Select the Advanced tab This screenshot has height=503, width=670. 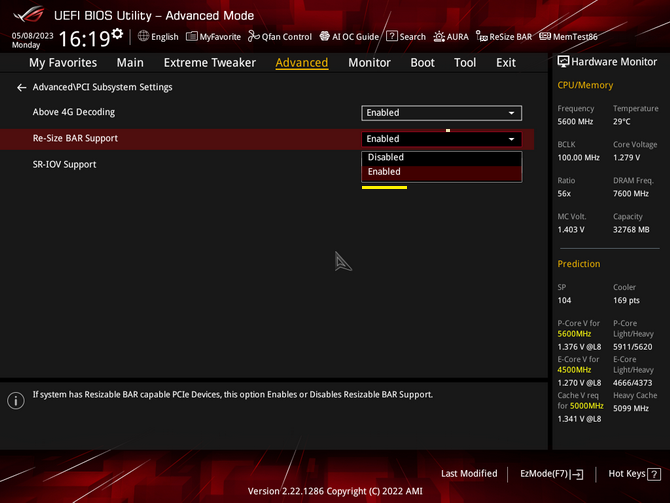[302, 63]
